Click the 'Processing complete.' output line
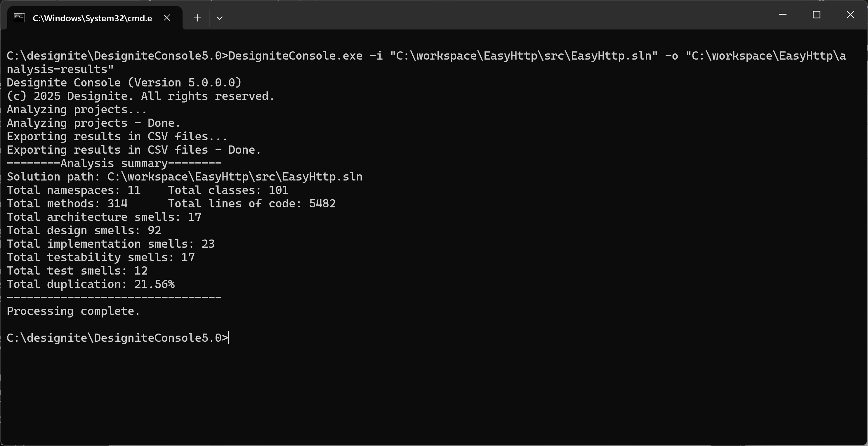868x446 pixels. tap(73, 311)
